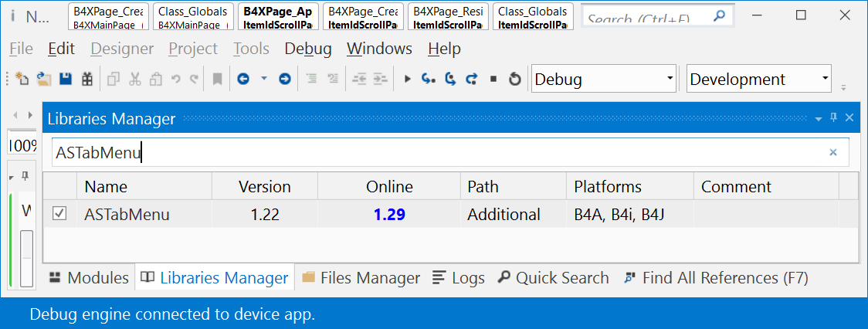Sort libraries by the Version column header
Viewport: 868px width, 329px height.
pyautogui.click(x=264, y=187)
